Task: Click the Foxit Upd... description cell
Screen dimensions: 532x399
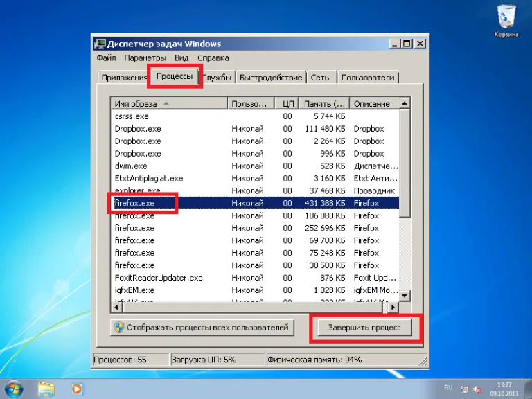Action: click(x=375, y=278)
